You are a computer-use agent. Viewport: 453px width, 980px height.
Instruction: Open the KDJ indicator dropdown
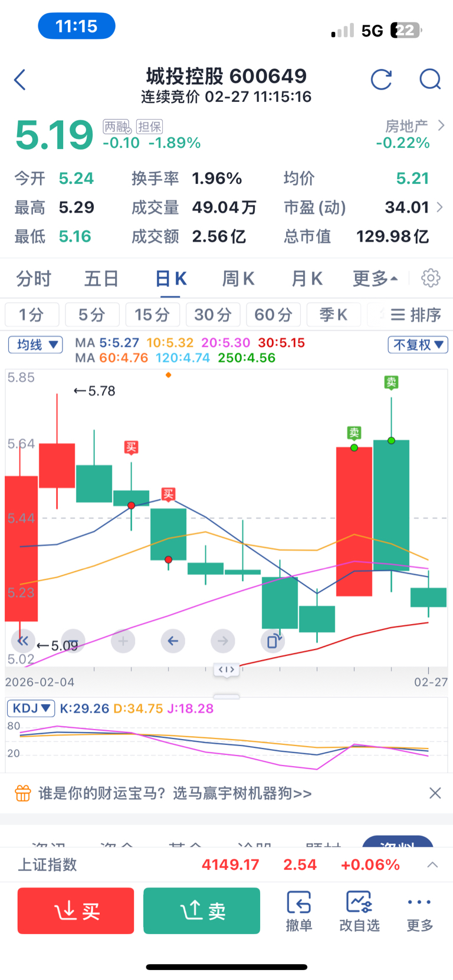pos(31,708)
